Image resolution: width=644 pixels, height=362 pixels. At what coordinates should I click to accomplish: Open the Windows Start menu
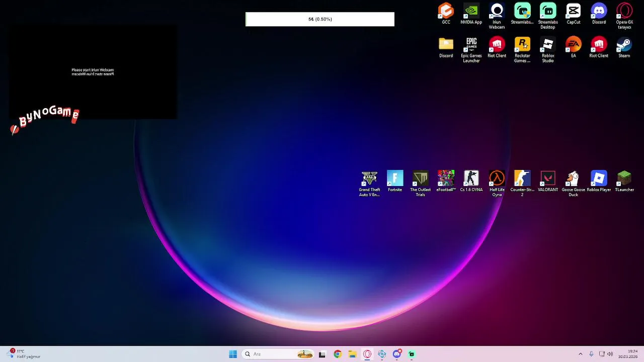coord(233,354)
